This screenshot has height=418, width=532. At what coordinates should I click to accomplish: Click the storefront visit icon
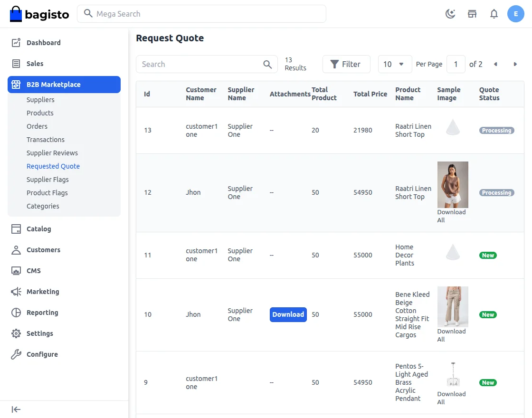pyautogui.click(x=472, y=14)
